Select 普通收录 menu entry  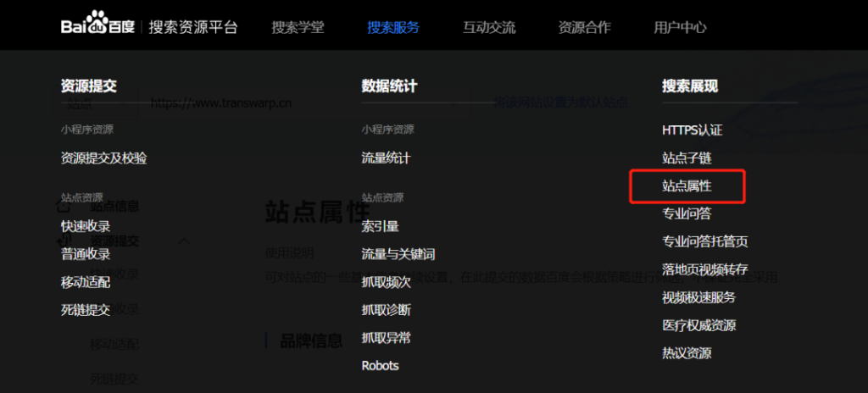[86, 255]
